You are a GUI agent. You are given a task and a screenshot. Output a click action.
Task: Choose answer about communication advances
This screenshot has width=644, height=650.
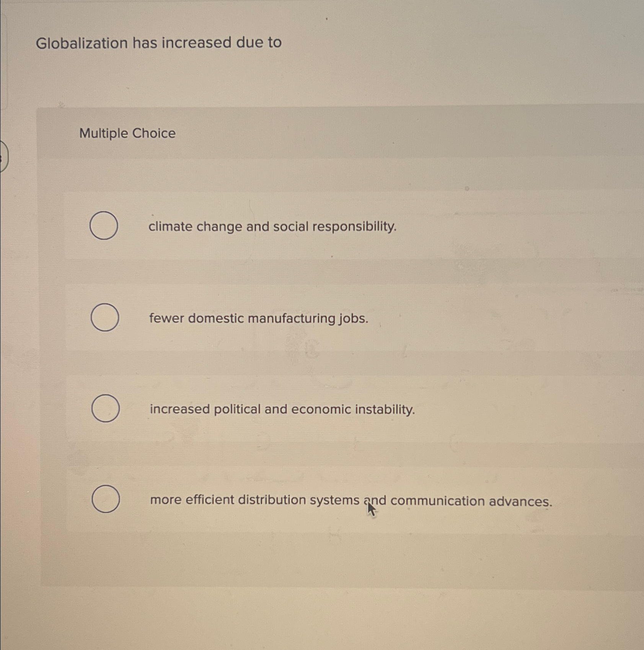[351, 500]
